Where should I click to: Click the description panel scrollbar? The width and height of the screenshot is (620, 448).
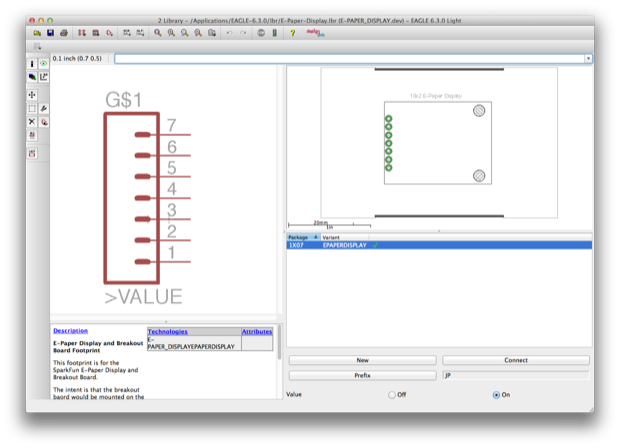tap(280, 342)
